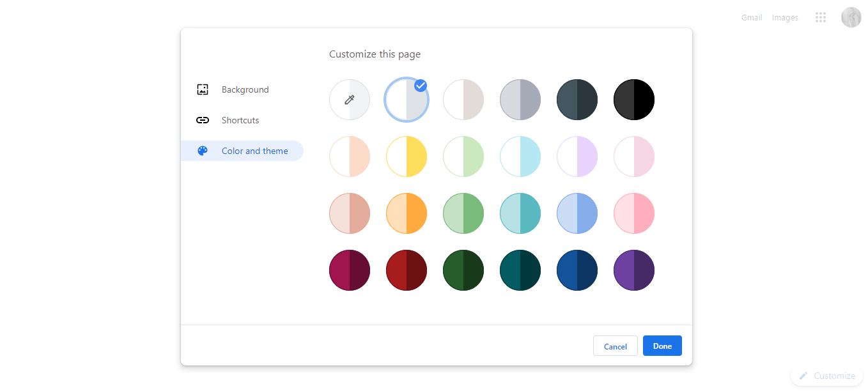This screenshot has width=868, height=391.
Task: Apply the dark teal theme swatch
Action: [520, 270]
